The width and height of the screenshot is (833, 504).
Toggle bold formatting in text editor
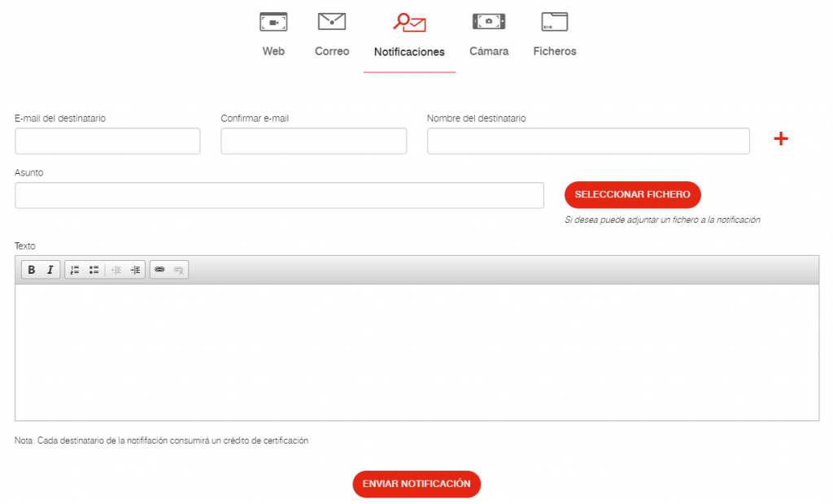32,270
